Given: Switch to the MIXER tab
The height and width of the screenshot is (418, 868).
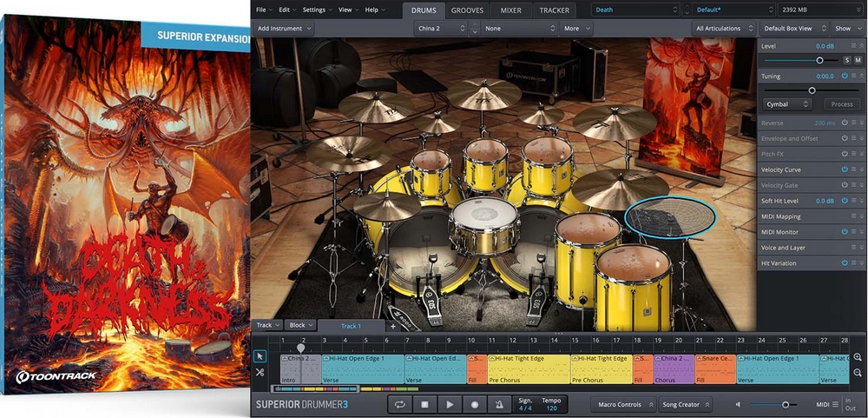Looking at the screenshot, I should point(510,10).
